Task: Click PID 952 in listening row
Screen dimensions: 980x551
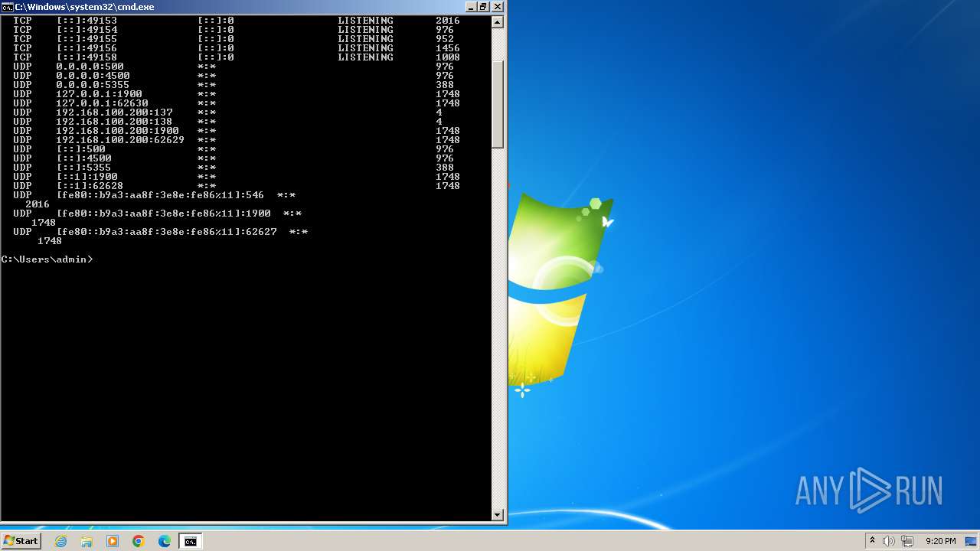Action: tap(445, 39)
